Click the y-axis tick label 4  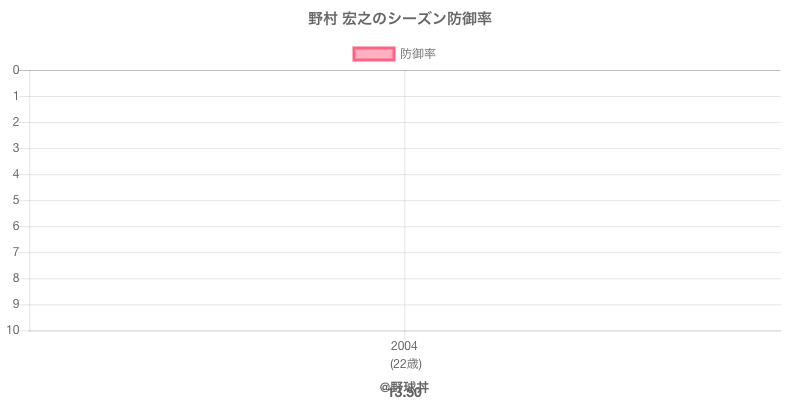pos(16,174)
